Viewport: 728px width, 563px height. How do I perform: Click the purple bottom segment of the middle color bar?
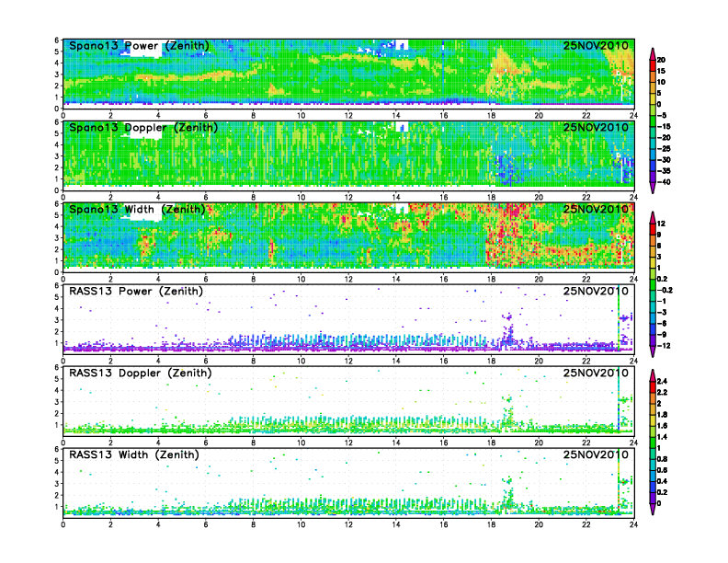click(653, 351)
